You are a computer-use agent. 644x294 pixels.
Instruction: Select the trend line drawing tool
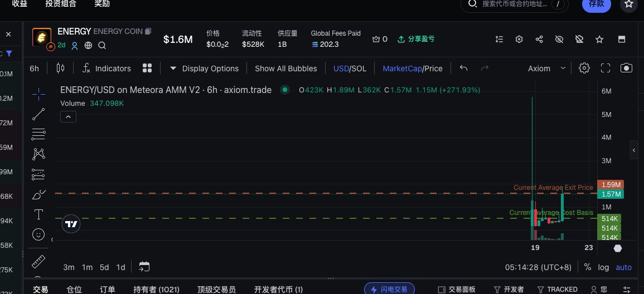(x=38, y=114)
